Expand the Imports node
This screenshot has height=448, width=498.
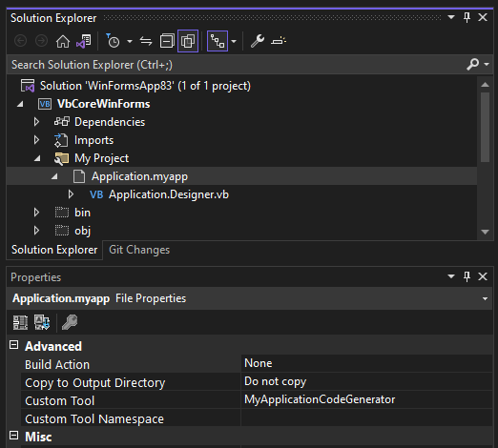[x=36, y=140]
